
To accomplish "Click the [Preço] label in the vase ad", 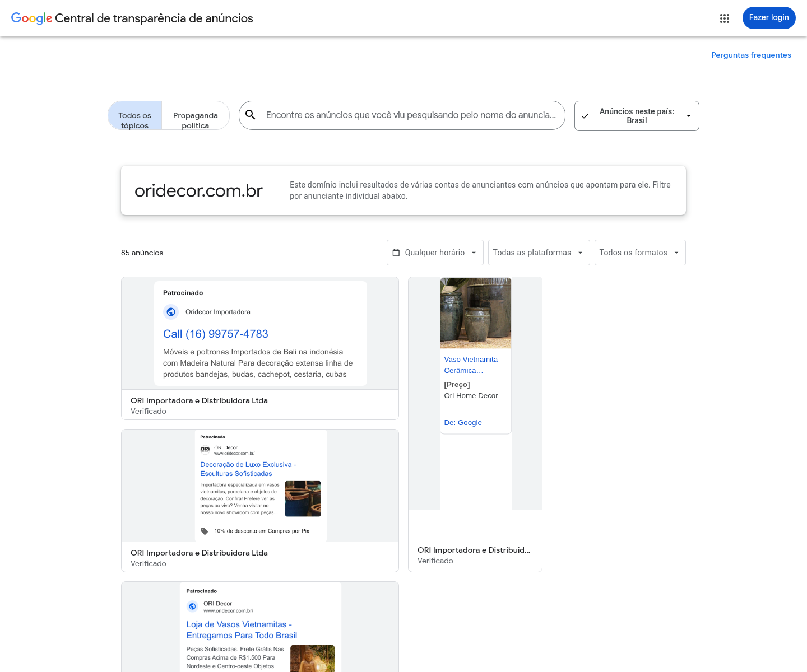I will click(x=457, y=385).
